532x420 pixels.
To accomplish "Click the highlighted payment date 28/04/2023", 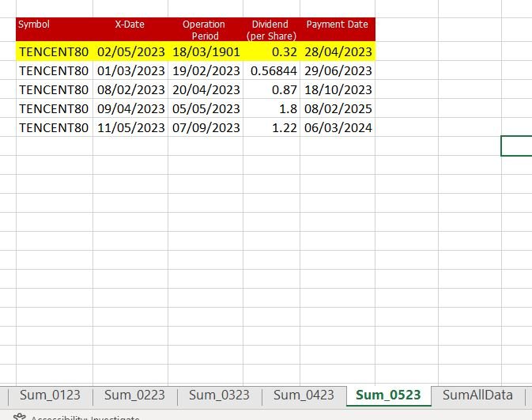I will coord(338,52).
